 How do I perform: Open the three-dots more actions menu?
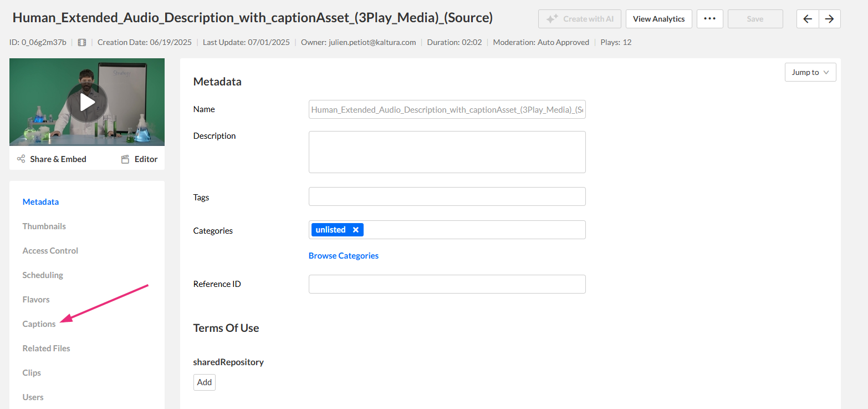[709, 19]
